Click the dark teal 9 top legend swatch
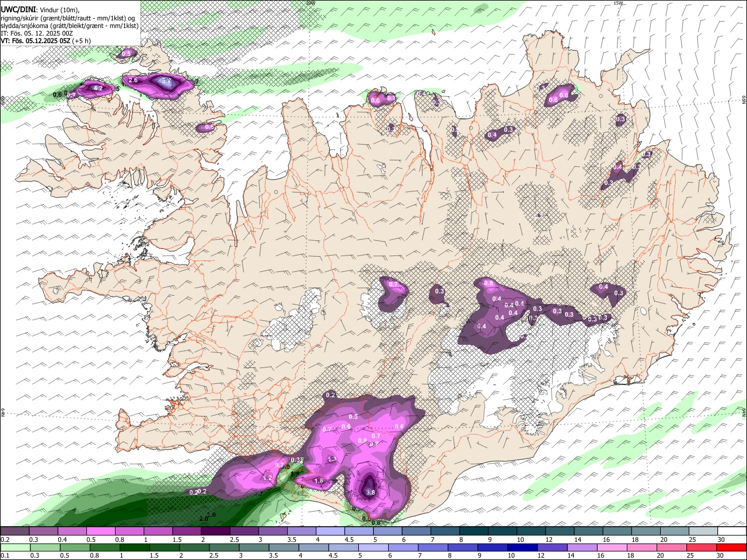Image resolution: width=747 pixels, height=560 pixels. (x=502, y=531)
